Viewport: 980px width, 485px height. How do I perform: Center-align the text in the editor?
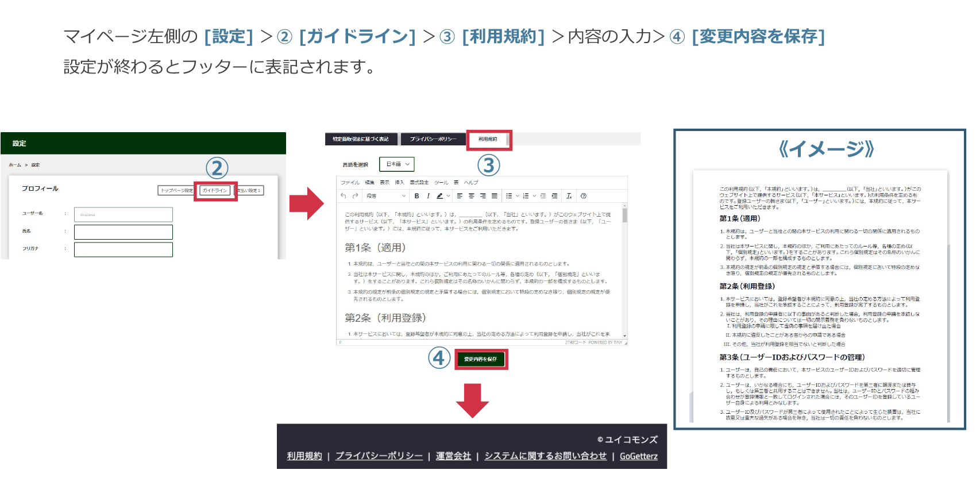[471, 196]
